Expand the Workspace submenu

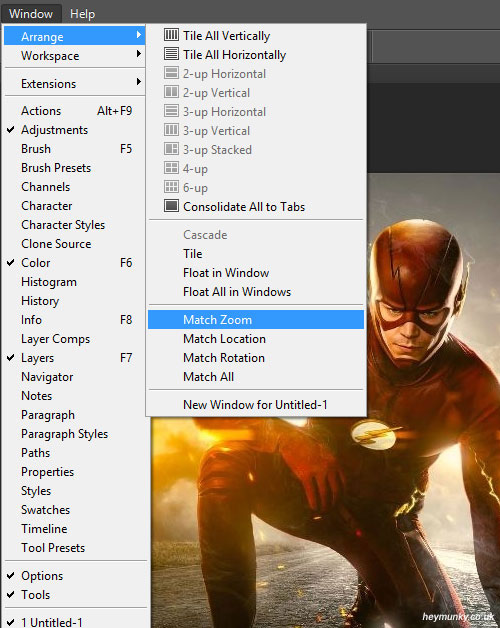75,56
